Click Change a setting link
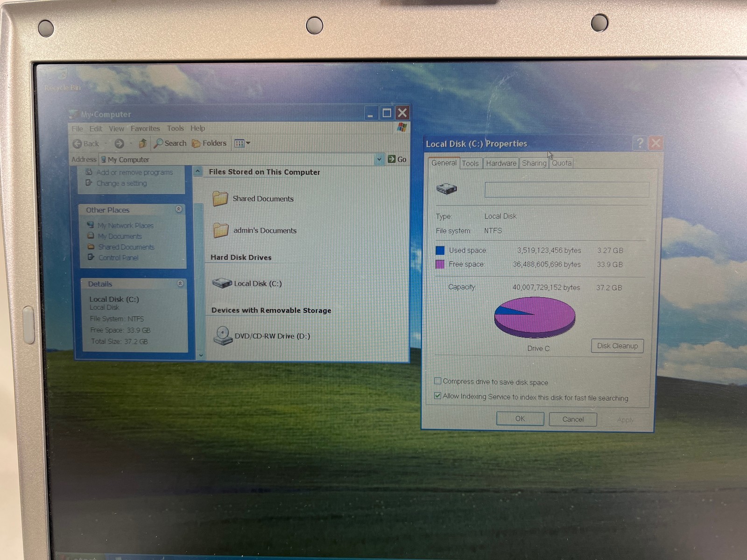 pyautogui.click(x=121, y=183)
